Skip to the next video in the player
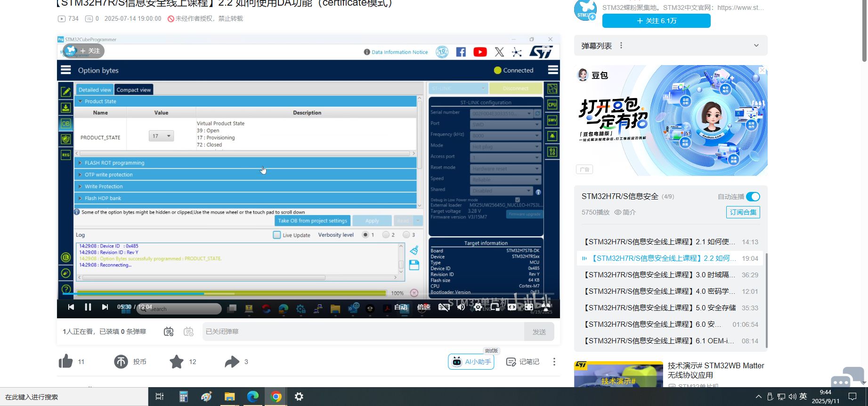 point(105,307)
